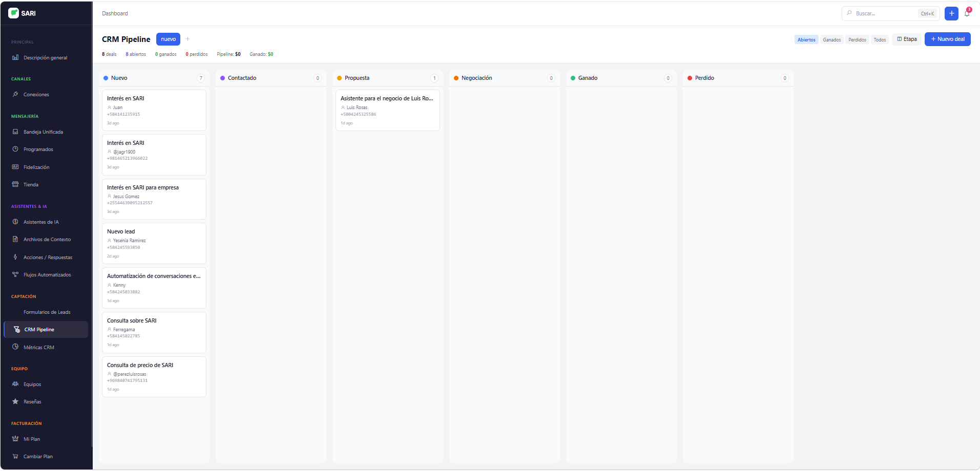This screenshot has width=980, height=471.
Task: Click phone number +584145022785
Action: pyautogui.click(x=123, y=336)
